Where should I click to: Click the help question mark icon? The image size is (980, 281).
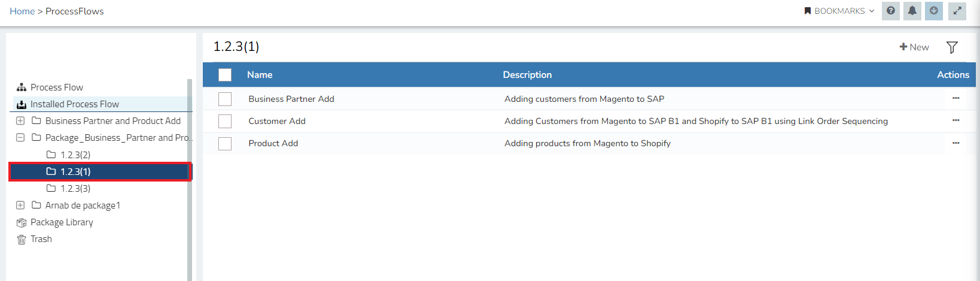click(x=891, y=11)
